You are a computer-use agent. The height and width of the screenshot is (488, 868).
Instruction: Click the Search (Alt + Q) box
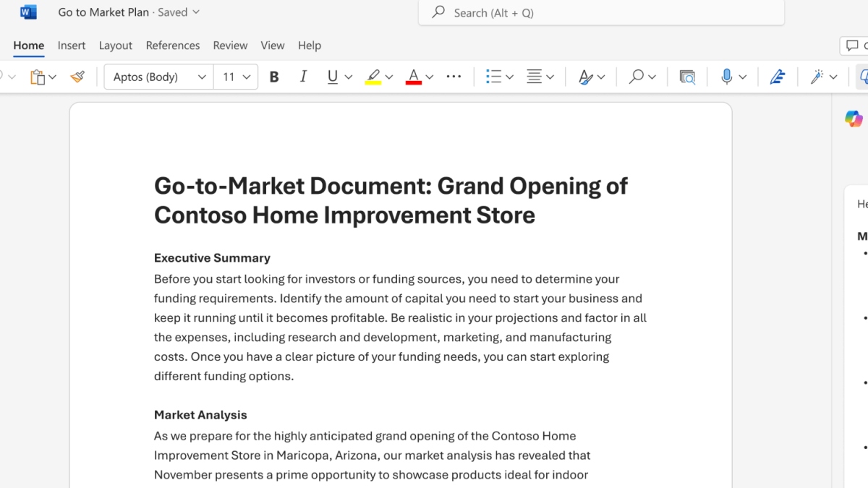point(601,12)
